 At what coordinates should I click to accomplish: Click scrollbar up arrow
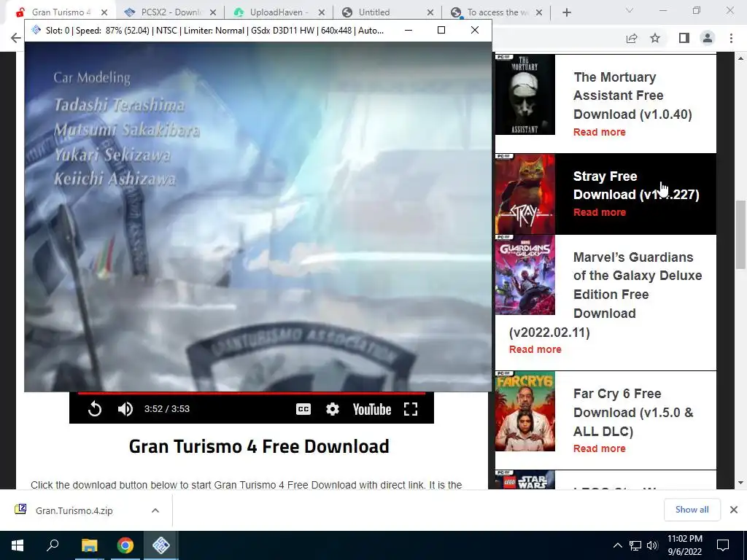740,58
